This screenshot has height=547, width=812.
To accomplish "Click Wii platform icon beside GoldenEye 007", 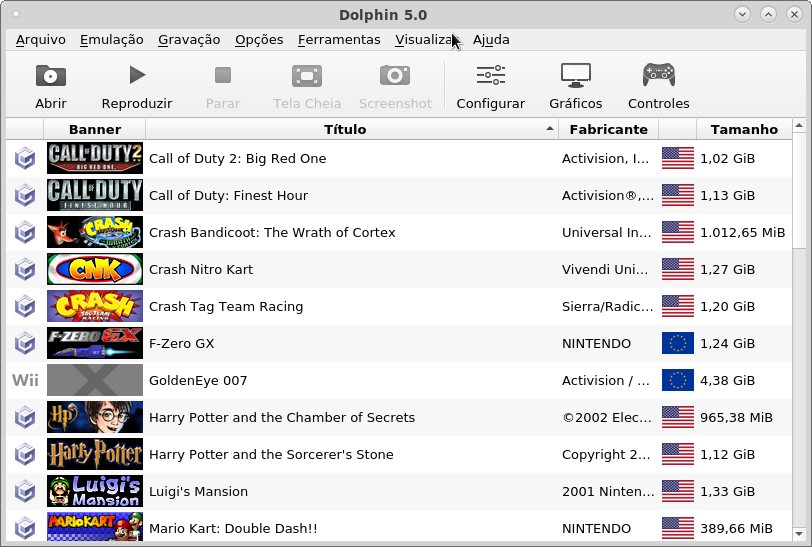I will 25,380.
